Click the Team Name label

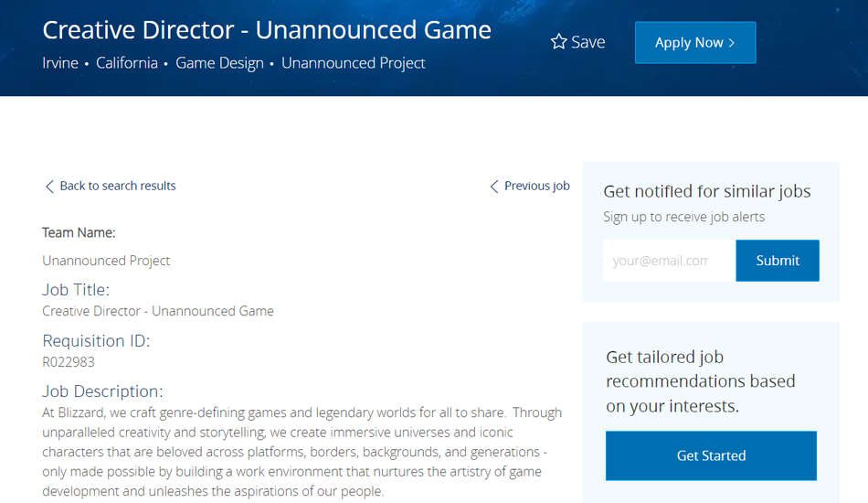(x=79, y=232)
